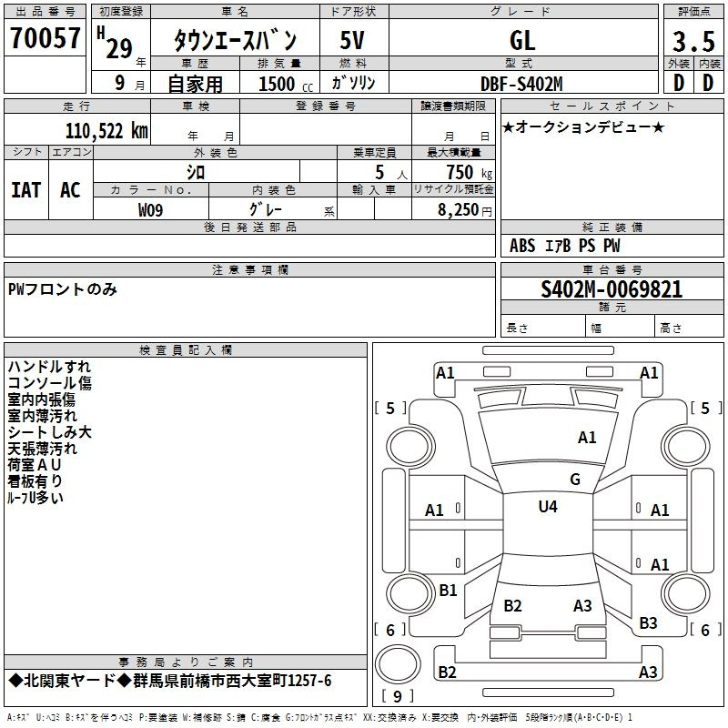Click the ★オークションデビュー★ sales point text
The image size is (728, 728).
pos(583,126)
